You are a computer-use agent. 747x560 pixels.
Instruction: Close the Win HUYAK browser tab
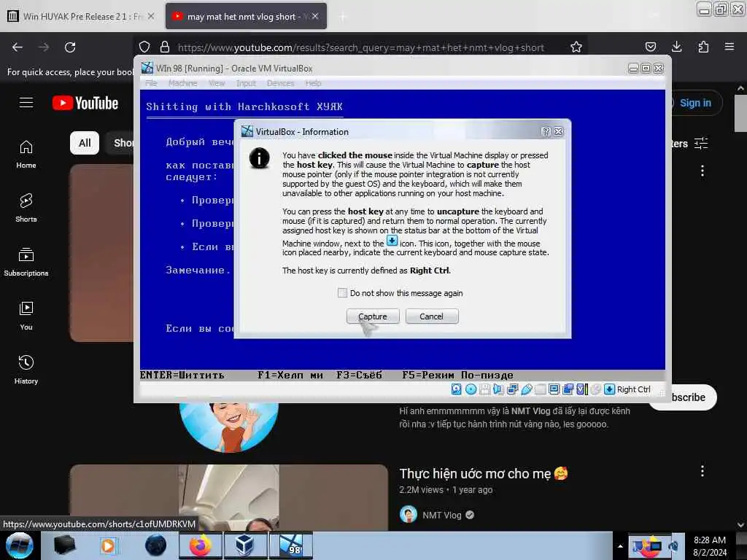(x=151, y=16)
